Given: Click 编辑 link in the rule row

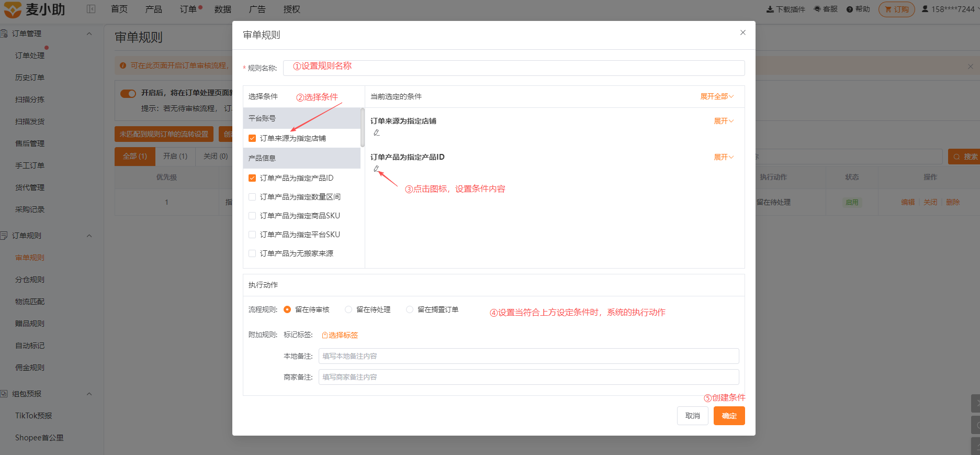Looking at the screenshot, I should tap(908, 202).
